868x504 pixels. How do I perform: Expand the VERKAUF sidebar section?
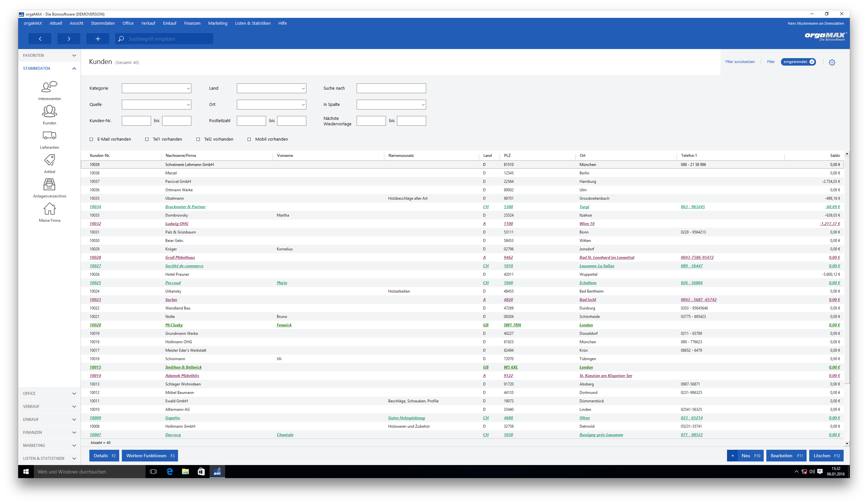tap(49, 407)
